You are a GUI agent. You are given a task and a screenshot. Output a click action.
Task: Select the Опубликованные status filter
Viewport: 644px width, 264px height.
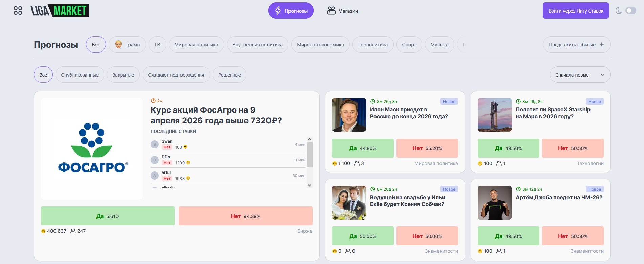(x=80, y=75)
